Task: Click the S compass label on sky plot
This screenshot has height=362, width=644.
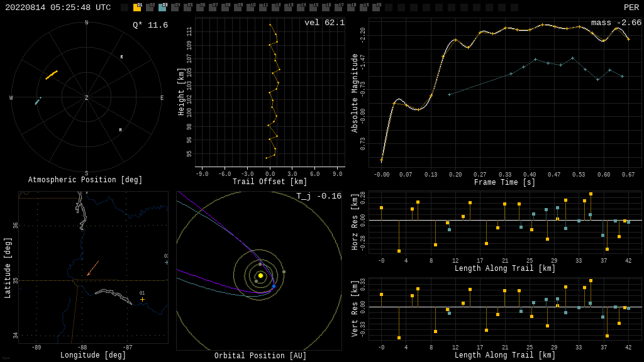Action: point(87,173)
